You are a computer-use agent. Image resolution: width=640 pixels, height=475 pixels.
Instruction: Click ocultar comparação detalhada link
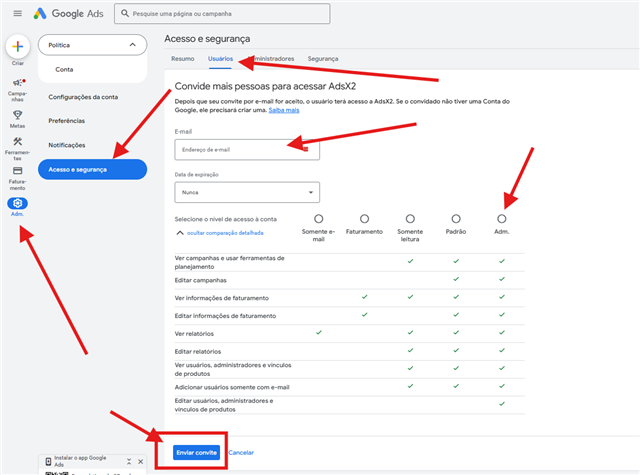tap(225, 233)
